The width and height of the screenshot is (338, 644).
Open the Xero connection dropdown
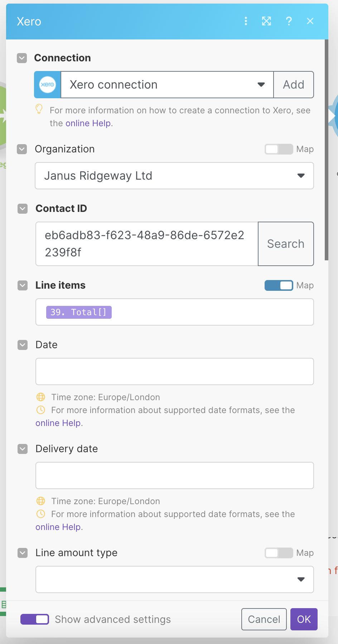[167, 85]
